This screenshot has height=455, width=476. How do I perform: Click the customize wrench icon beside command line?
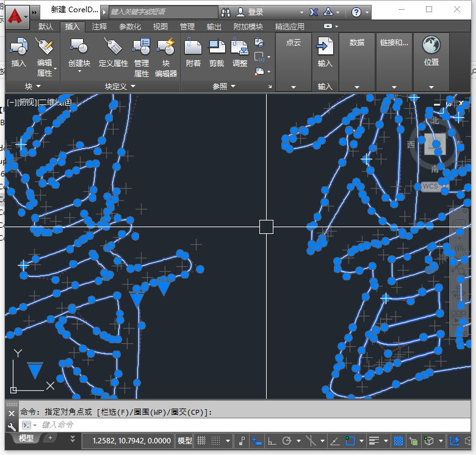(x=12, y=427)
